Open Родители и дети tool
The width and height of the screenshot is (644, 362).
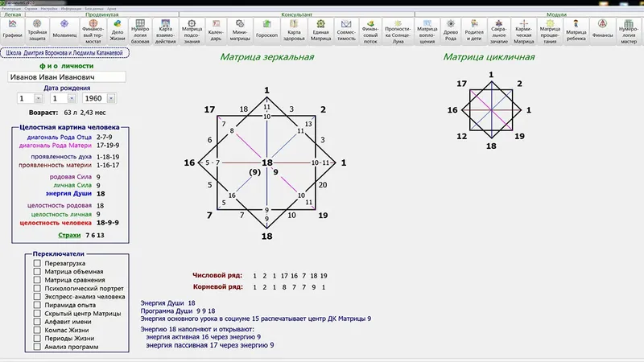[x=474, y=31]
